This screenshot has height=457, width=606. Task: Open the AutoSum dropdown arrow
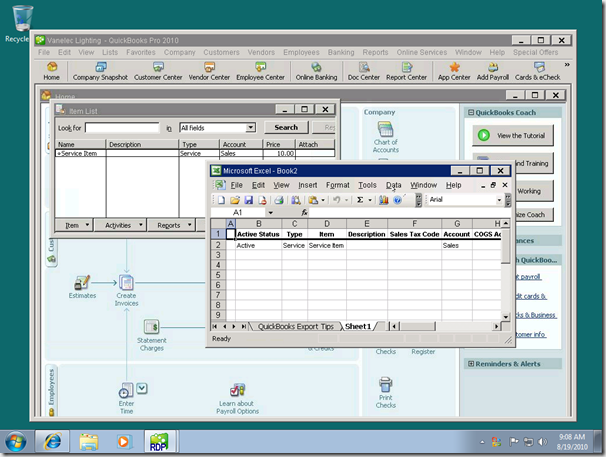pyautogui.click(x=369, y=200)
